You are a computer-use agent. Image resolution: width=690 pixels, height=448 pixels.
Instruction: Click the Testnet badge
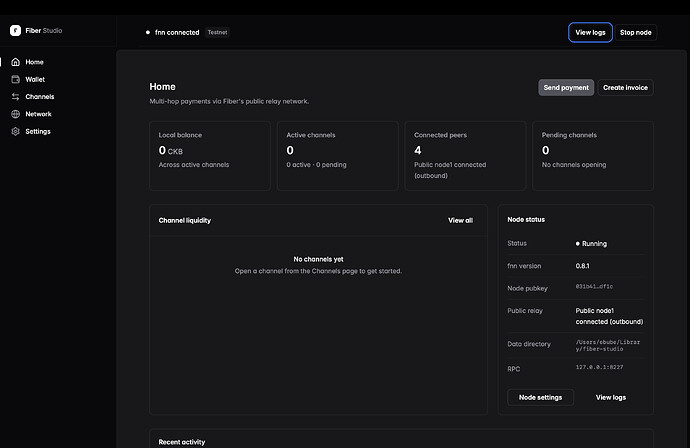[x=217, y=32]
